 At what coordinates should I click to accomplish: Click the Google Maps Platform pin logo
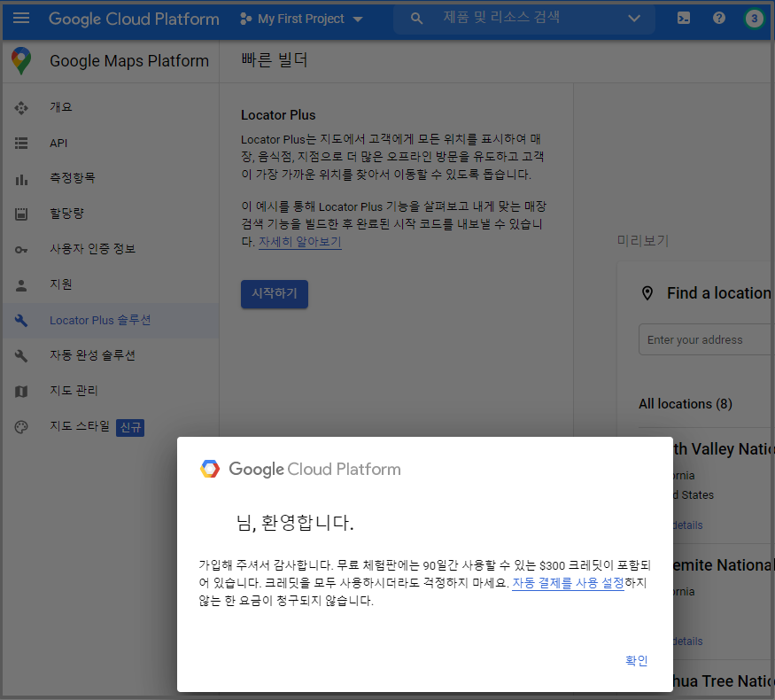point(21,61)
